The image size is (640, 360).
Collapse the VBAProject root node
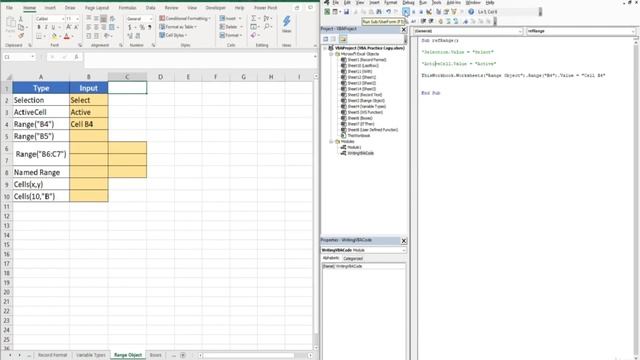[x=325, y=48]
